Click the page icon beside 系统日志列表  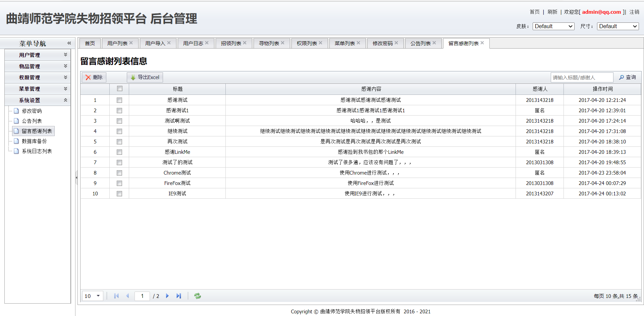(16, 151)
